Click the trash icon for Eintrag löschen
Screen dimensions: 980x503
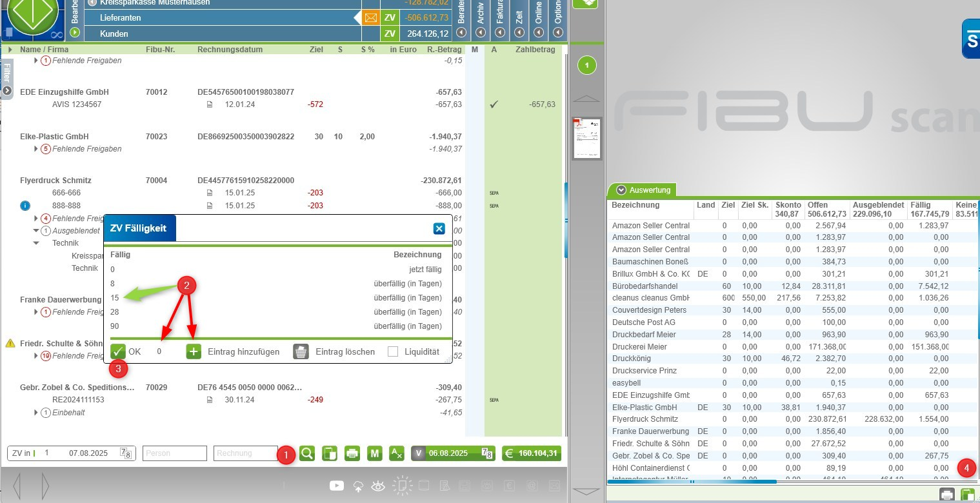(x=301, y=351)
